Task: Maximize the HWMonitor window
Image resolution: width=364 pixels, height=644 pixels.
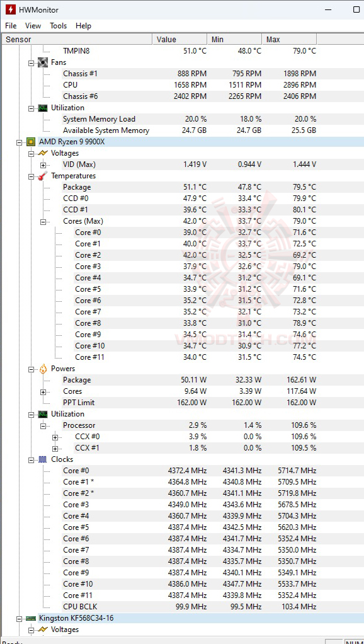Action: pos(356,9)
